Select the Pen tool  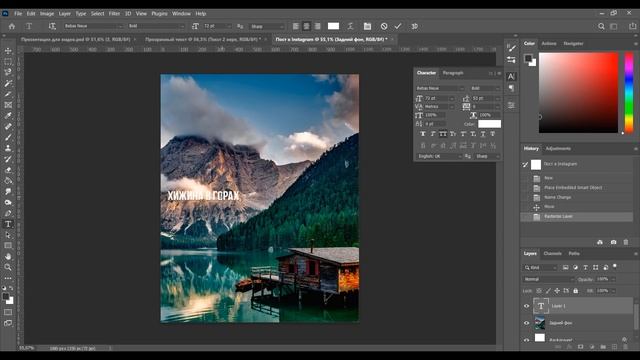point(8,213)
